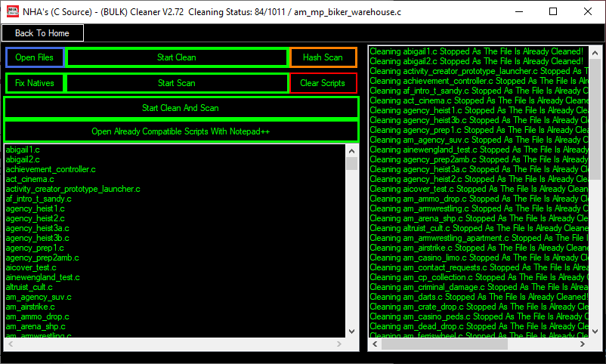Maximize the Cleaner window

point(553,11)
